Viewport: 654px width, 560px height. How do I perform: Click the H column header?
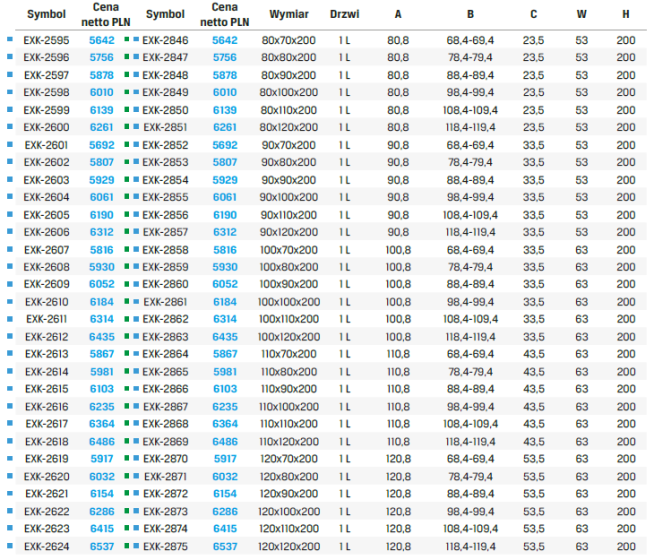(x=626, y=15)
